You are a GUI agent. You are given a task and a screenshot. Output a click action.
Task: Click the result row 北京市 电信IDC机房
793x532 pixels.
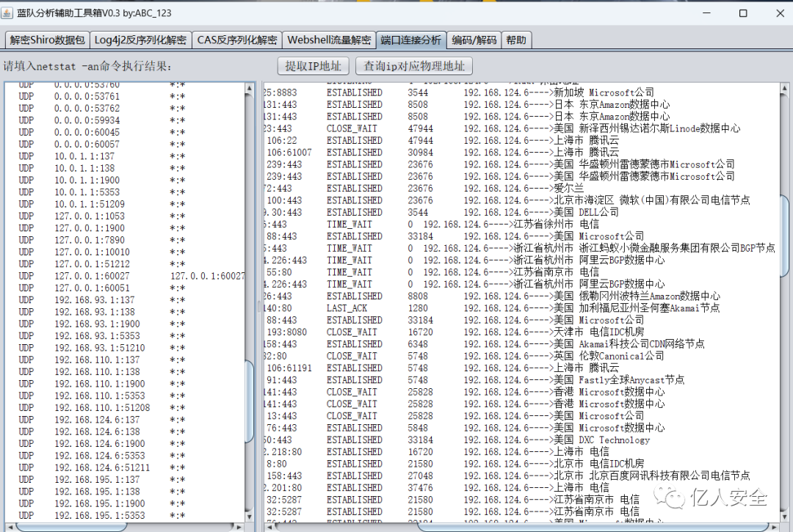pyautogui.click(x=455, y=463)
